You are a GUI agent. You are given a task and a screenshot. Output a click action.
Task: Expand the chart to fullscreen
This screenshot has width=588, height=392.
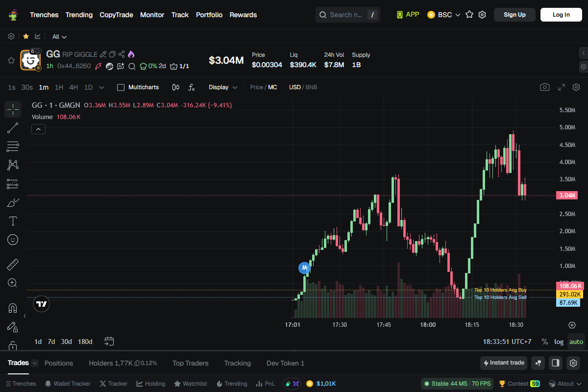click(562, 87)
